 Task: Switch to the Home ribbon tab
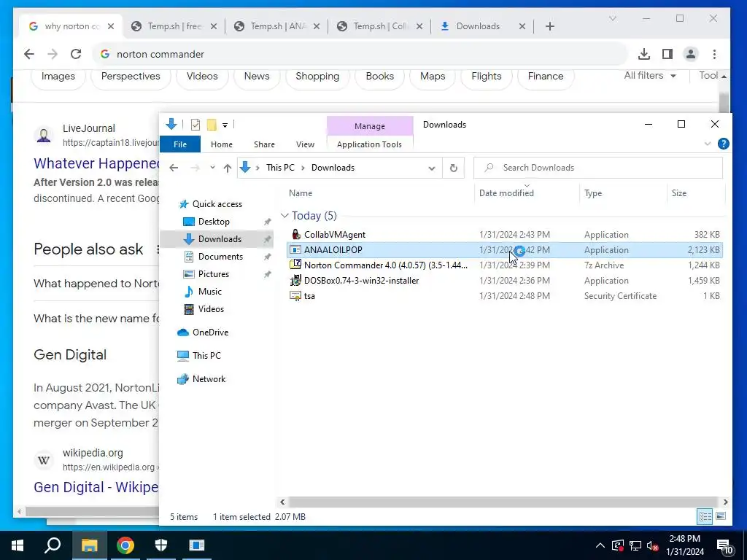pos(222,144)
